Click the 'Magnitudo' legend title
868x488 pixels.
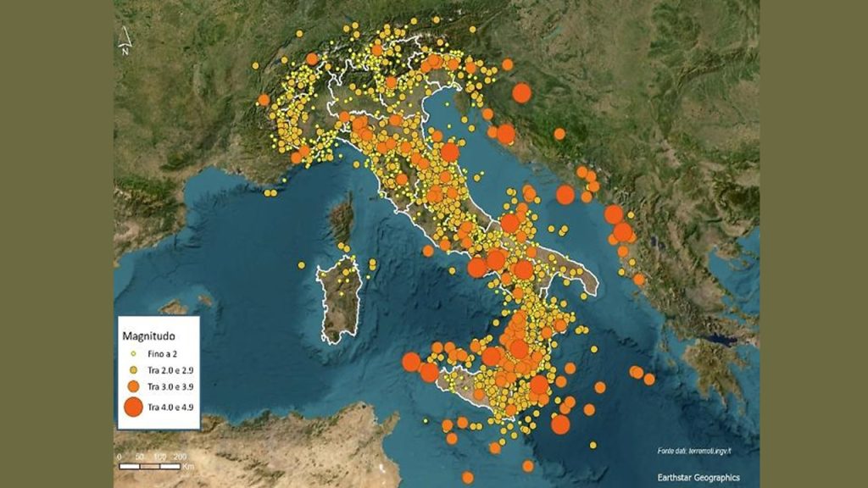click(148, 335)
